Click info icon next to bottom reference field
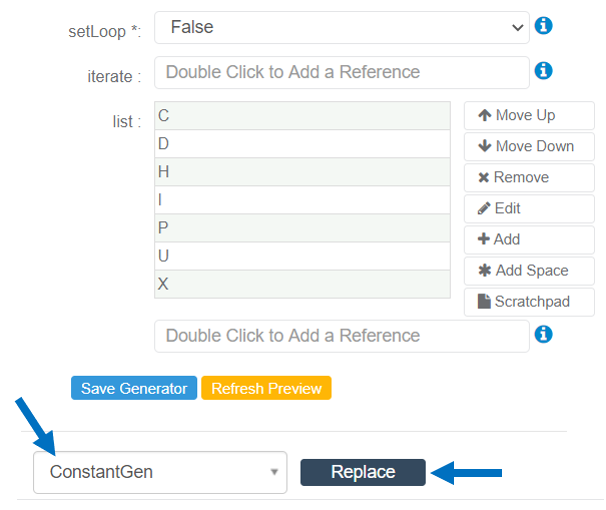 pos(544,334)
